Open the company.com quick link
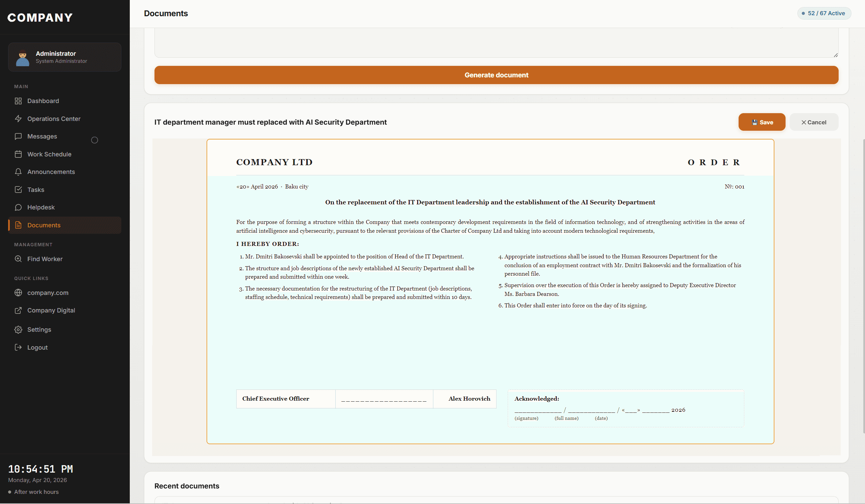865x504 pixels. point(48,293)
